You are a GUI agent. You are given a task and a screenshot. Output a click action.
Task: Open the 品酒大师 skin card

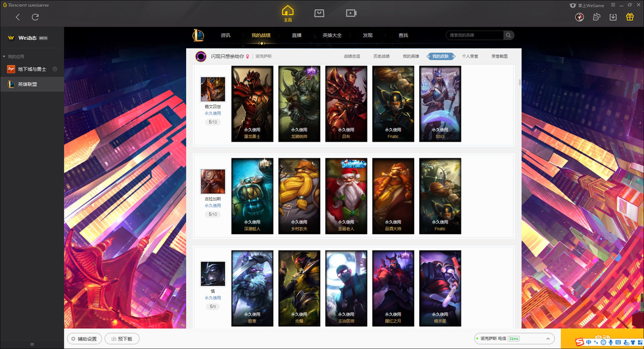coord(393,196)
